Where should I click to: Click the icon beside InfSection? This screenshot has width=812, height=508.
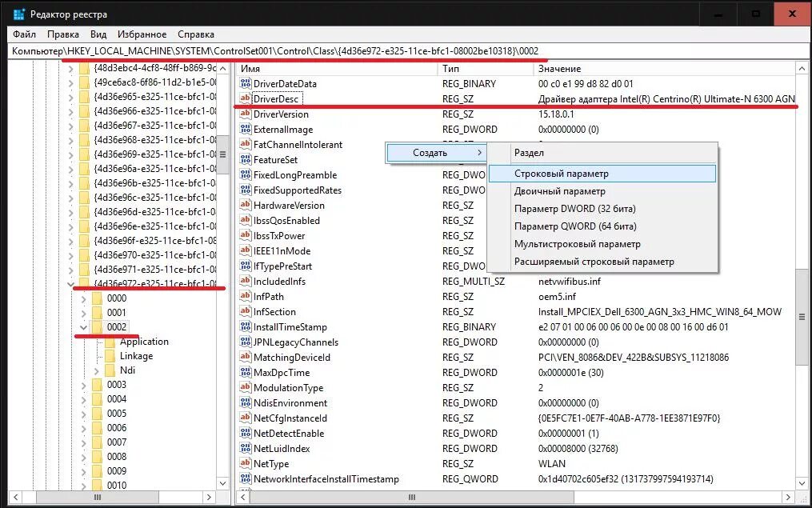click(x=246, y=311)
